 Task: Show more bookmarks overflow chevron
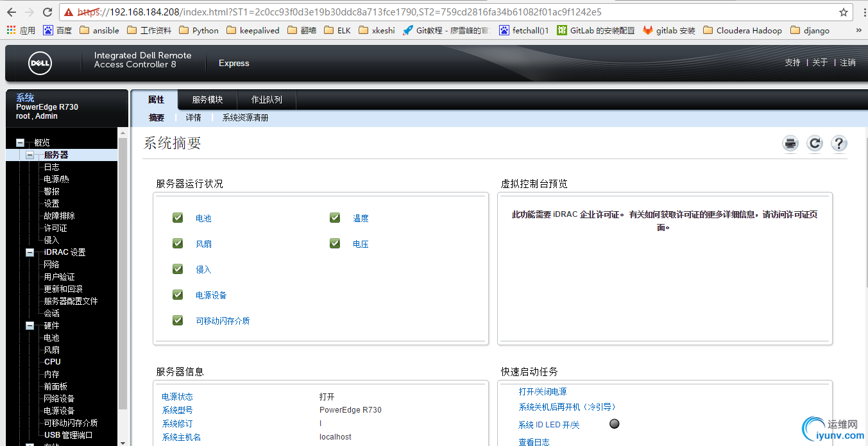point(859,30)
